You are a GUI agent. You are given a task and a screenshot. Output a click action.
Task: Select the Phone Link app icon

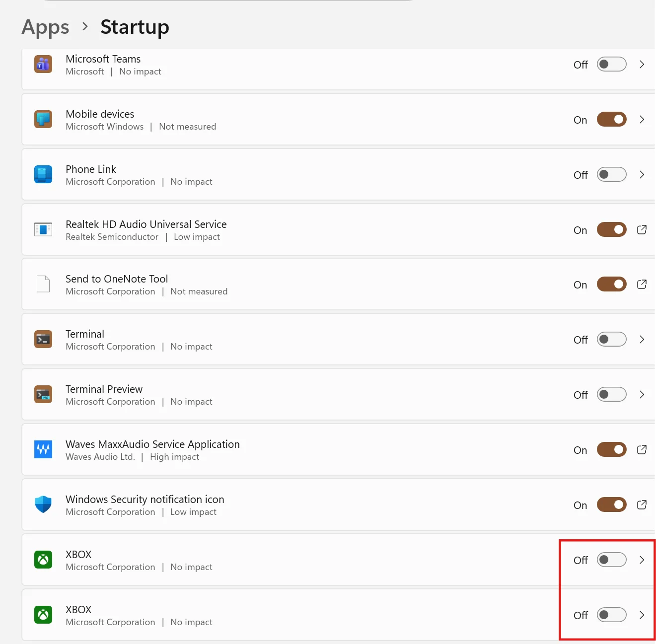click(x=43, y=175)
